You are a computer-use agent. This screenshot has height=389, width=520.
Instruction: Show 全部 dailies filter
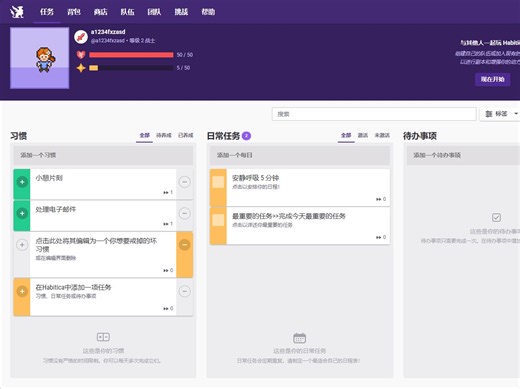[346, 135]
